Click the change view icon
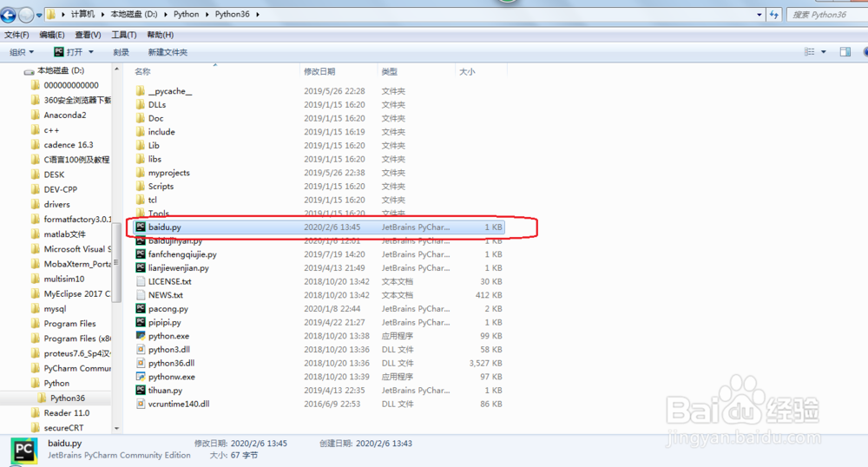The height and width of the screenshot is (467, 868). click(x=809, y=52)
